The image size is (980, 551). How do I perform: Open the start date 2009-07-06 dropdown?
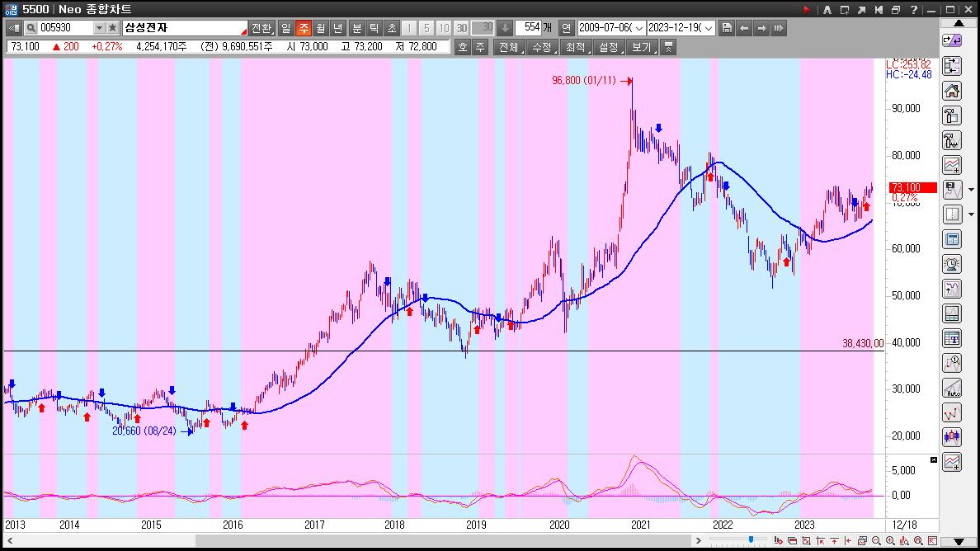pos(638,28)
